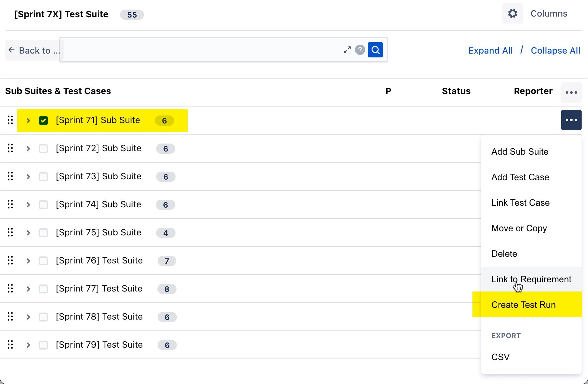This screenshot has width=588, height=384.
Task: Click the 55 count badge beside the title
Action: tap(132, 15)
